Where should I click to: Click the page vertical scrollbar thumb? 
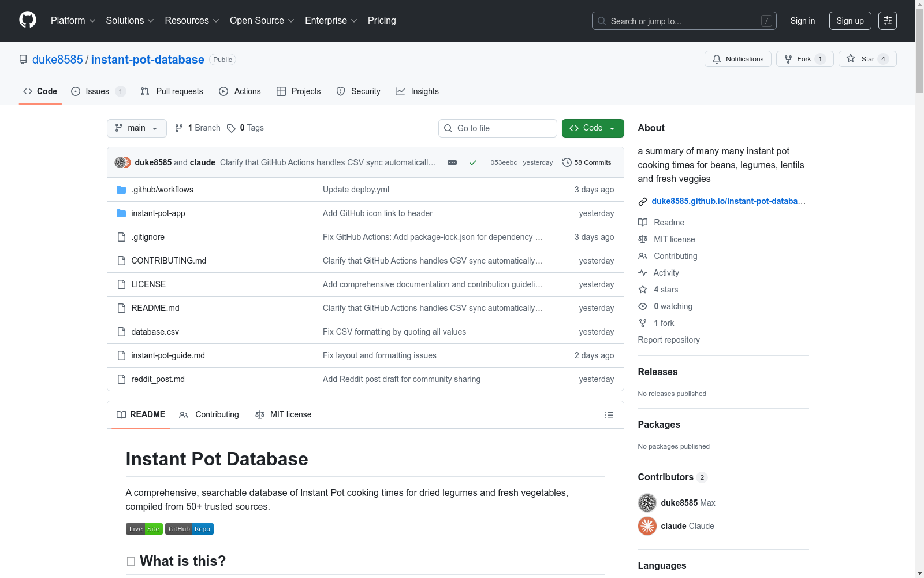[919, 50]
